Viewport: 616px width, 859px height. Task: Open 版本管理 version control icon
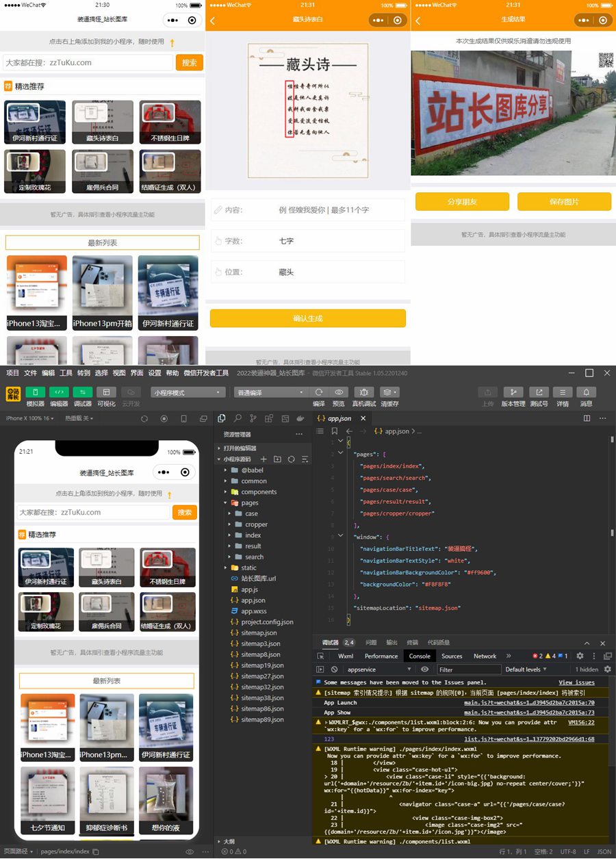pos(513,392)
